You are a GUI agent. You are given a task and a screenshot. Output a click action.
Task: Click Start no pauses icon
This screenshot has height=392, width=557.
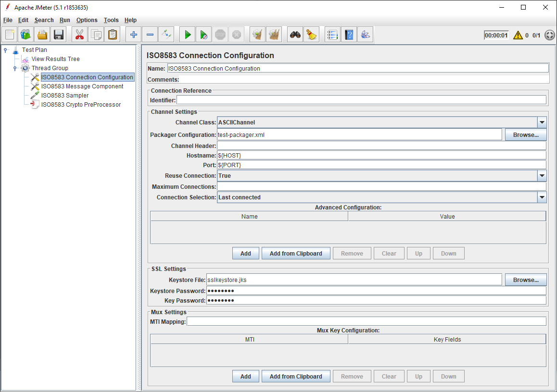[204, 35]
